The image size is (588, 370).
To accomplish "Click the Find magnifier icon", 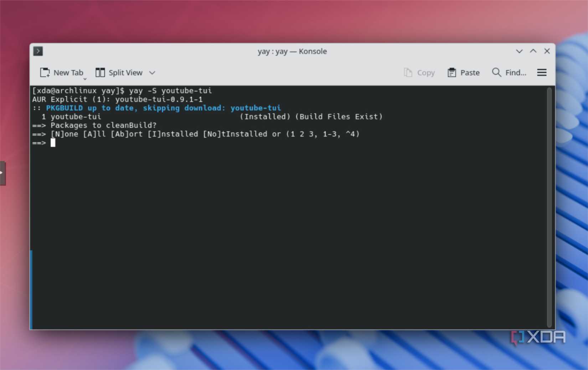I will (496, 72).
